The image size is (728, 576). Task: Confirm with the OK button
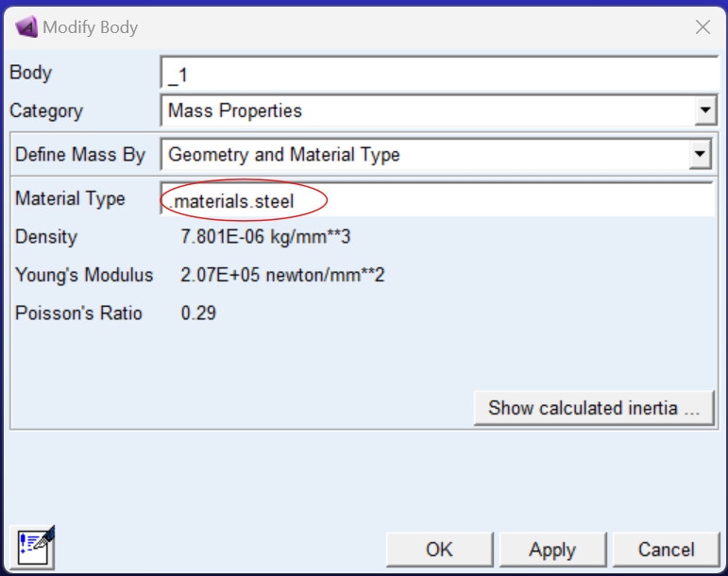coord(439,550)
